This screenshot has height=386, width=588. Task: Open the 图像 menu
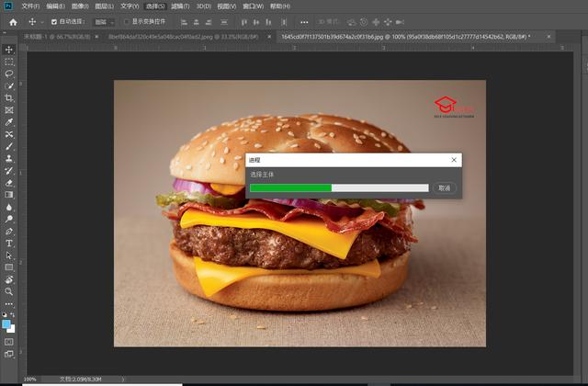pos(80,6)
